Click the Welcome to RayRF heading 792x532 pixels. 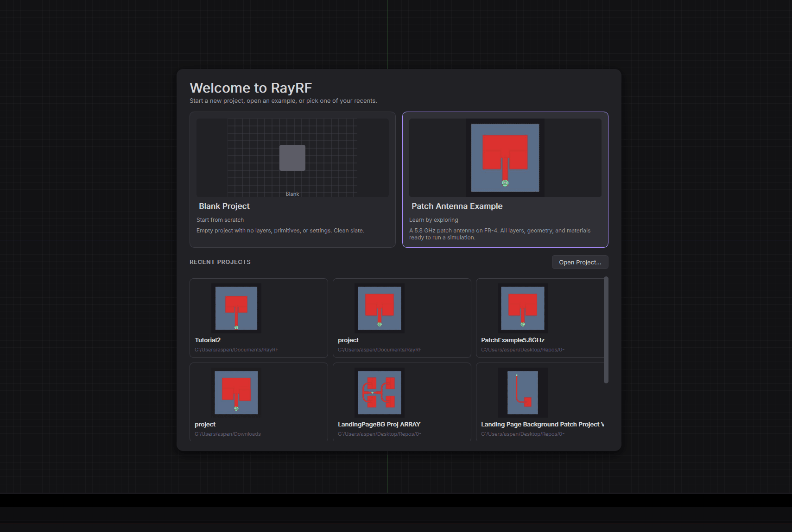pyautogui.click(x=251, y=88)
